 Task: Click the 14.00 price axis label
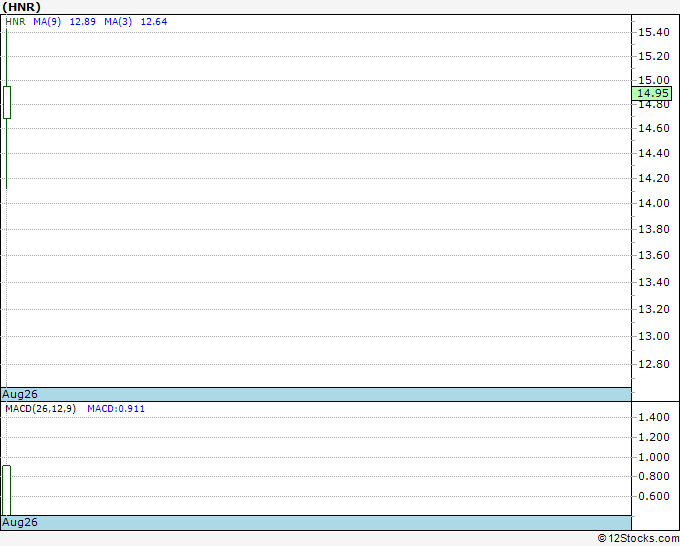tap(654, 203)
